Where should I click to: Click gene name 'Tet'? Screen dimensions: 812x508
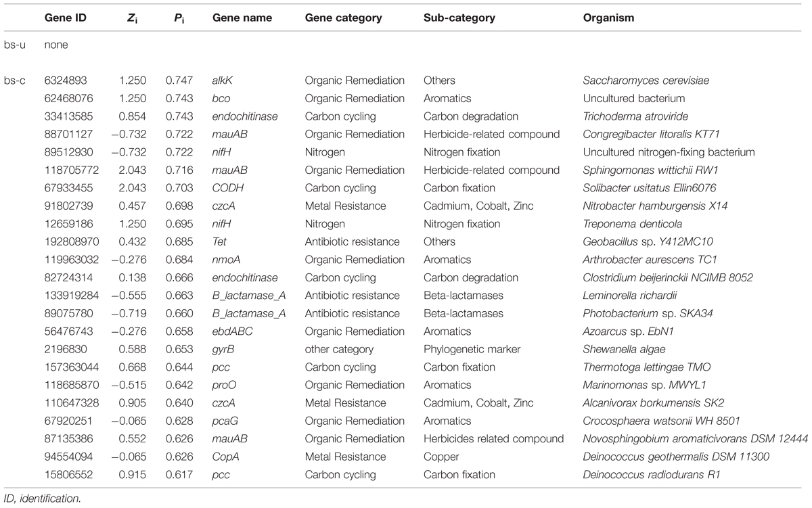[x=220, y=241]
